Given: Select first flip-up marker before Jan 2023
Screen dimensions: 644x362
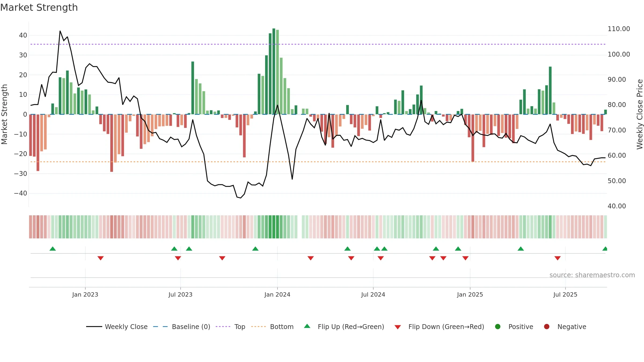Looking at the screenshot, I should click(x=53, y=249).
